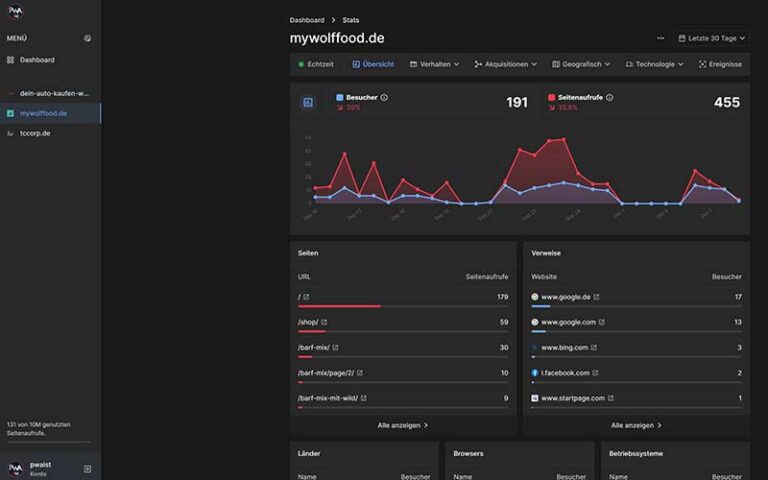Click the 191 Besucher total value
The image size is (768, 480).
(517, 102)
